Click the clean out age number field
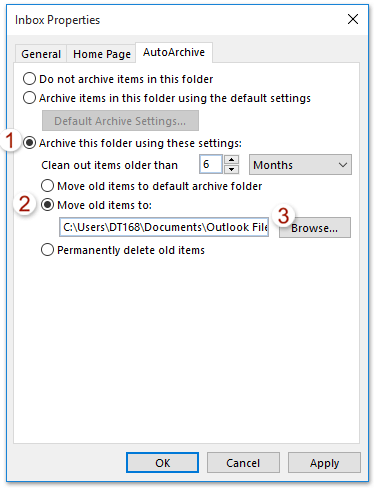Image resolution: width=378 pixels, height=490 pixels. pos(211,164)
